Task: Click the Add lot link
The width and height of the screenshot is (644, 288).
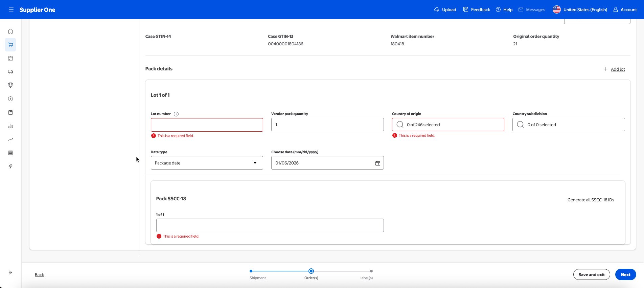Action: (x=618, y=69)
